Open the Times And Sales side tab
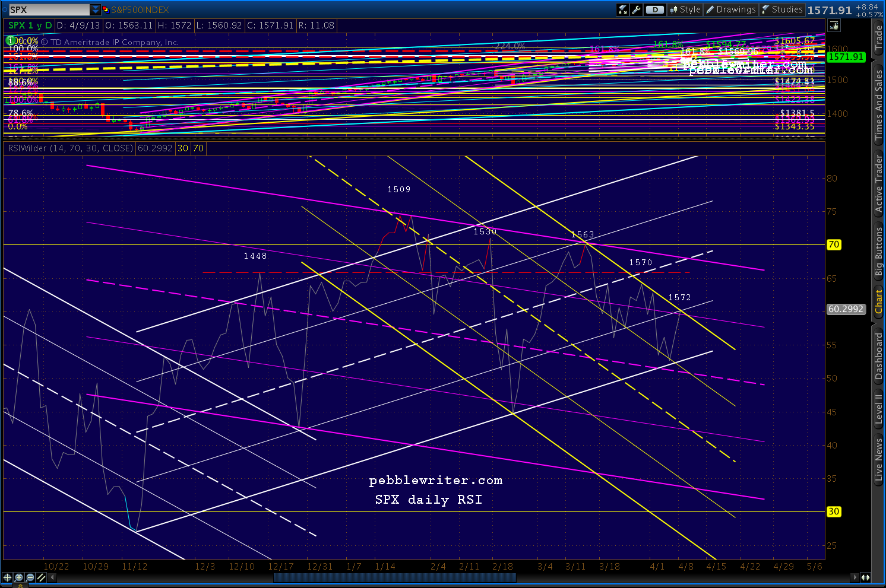This screenshot has width=886, height=588. [879, 105]
